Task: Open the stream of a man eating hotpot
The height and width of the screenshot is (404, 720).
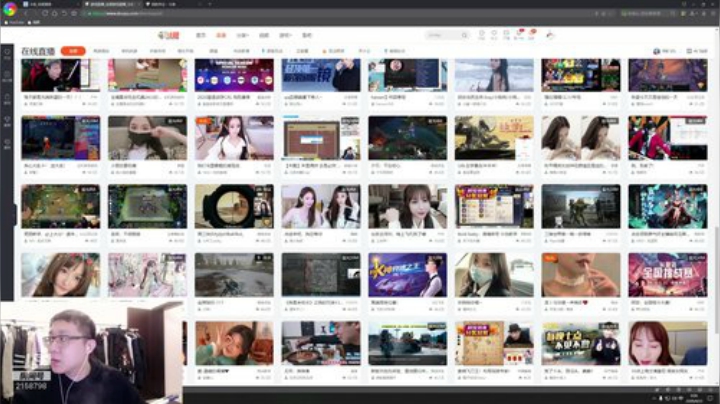Action: point(321,343)
